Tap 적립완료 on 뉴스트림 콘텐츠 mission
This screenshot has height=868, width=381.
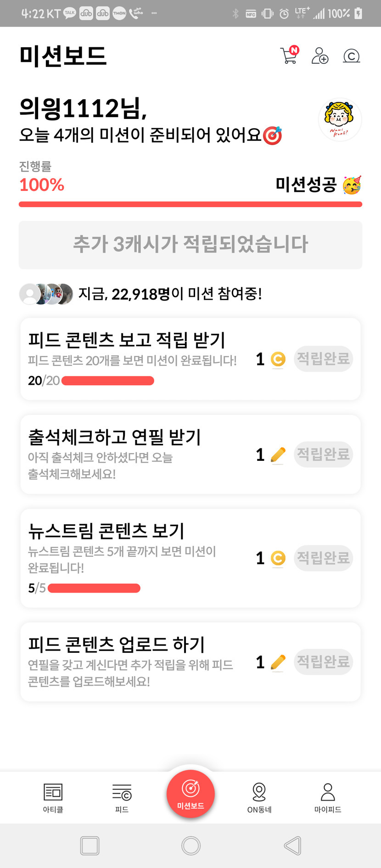coord(323,558)
